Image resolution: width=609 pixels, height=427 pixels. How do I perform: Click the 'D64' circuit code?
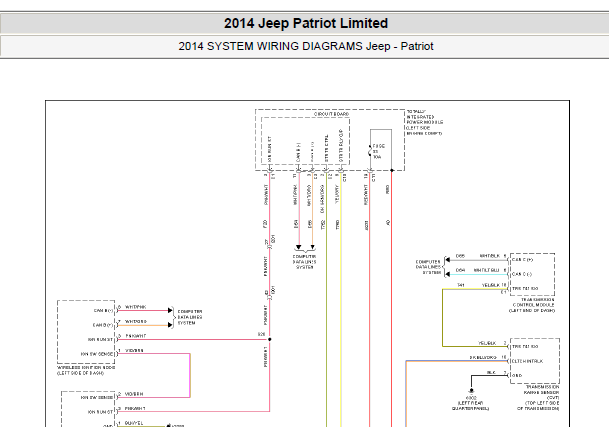[x=460, y=270]
